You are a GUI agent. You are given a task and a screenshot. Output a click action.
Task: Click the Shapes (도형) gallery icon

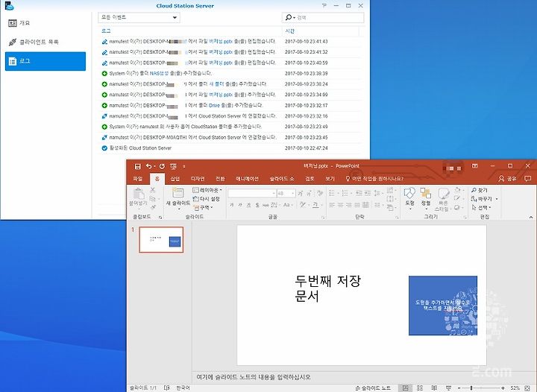click(409, 193)
